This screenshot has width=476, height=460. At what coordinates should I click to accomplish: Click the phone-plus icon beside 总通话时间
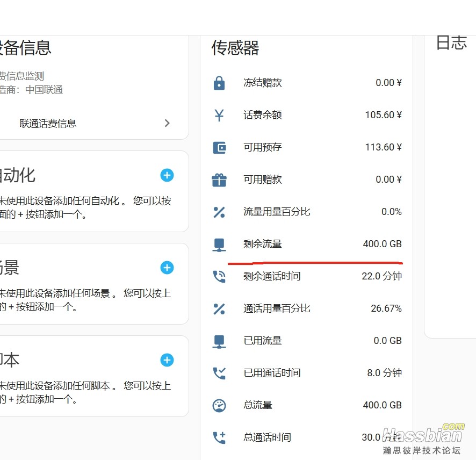pos(219,437)
